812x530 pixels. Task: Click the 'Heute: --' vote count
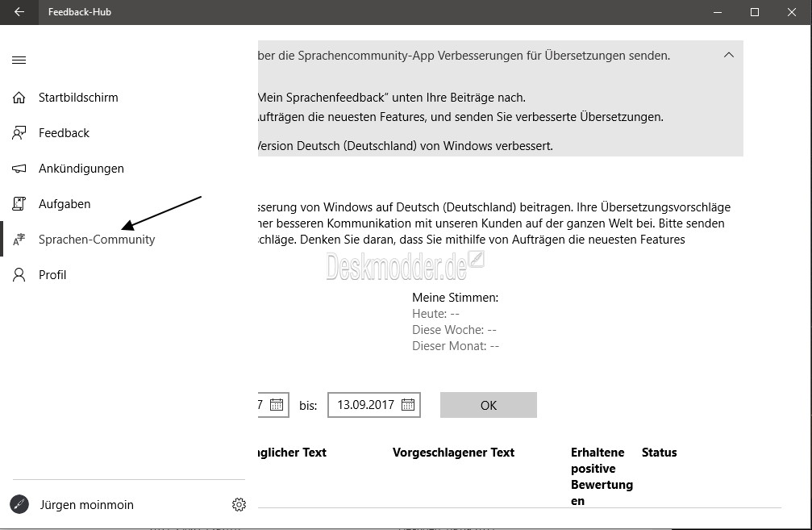click(x=435, y=314)
